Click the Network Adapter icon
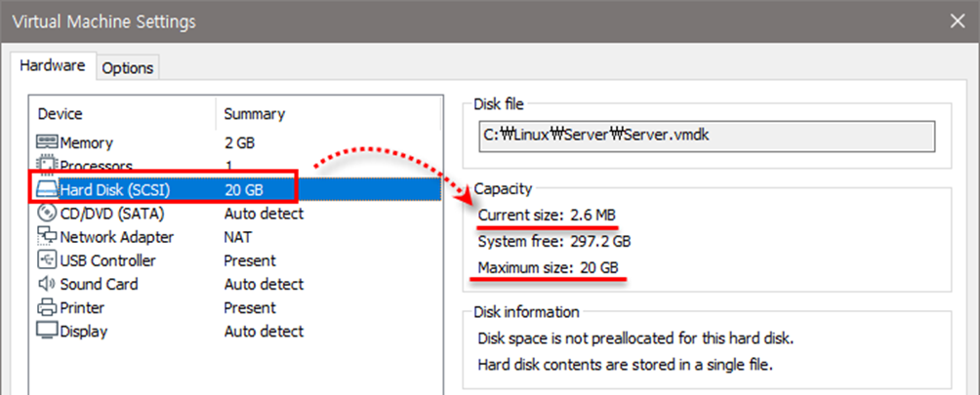The image size is (980, 395). (47, 237)
